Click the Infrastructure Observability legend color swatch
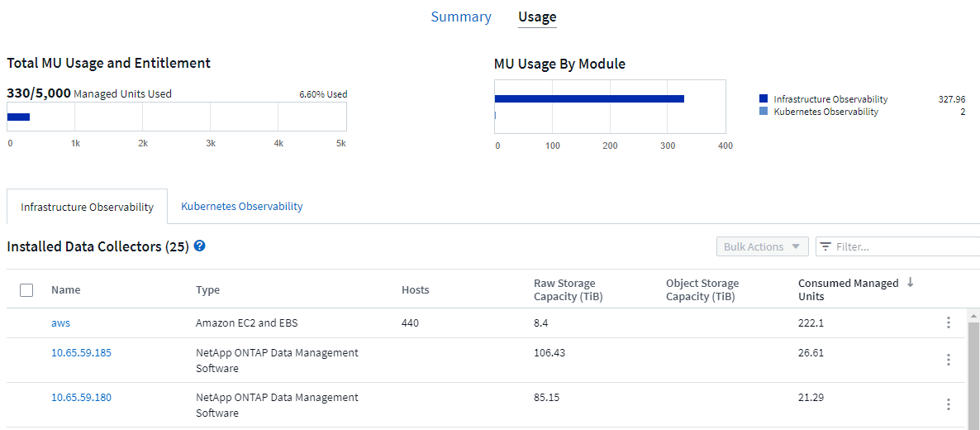This screenshot has height=430, width=980. pyautogui.click(x=764, y=99)
